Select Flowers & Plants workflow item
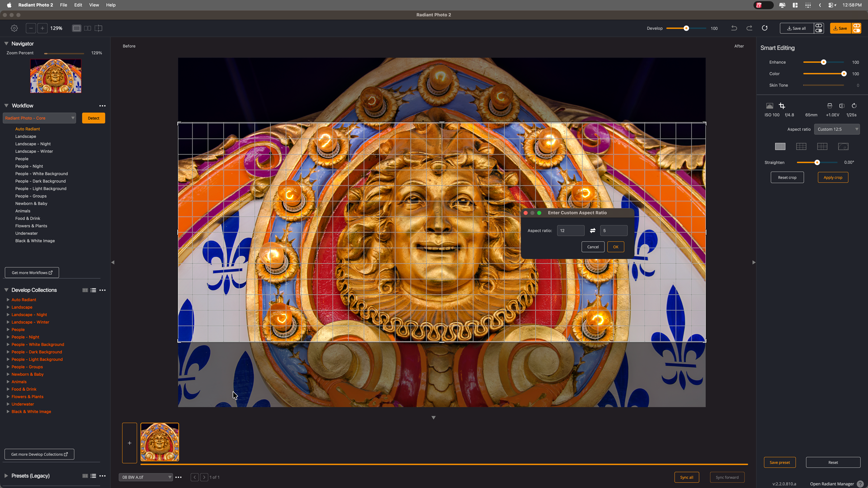Screen dimensions: 868x488 (31, 226)
